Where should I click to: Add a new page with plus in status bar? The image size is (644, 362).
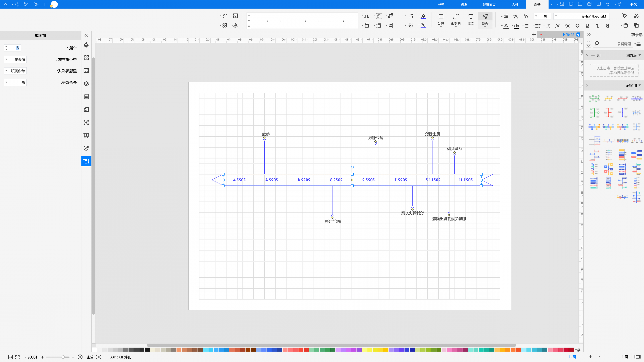(591, 357)
